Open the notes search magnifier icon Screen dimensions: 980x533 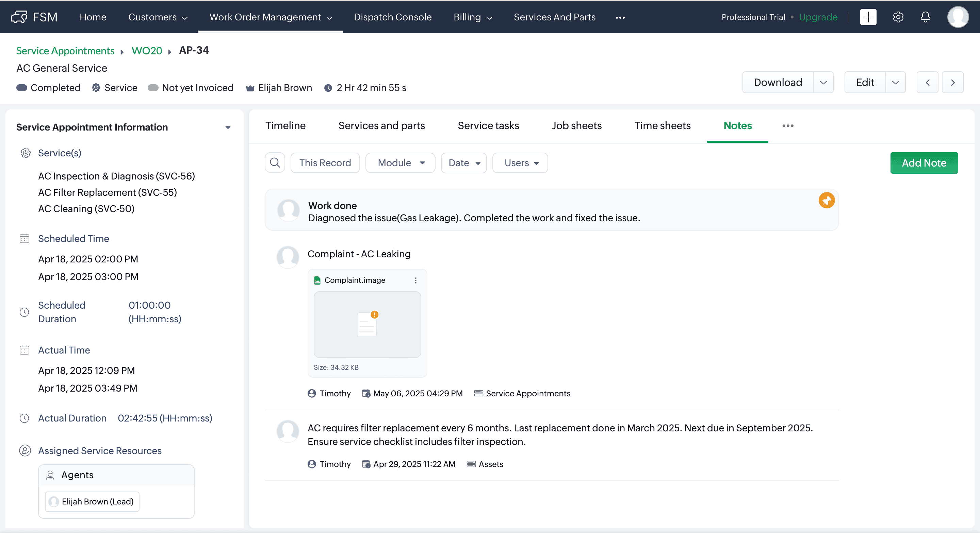(275, 163)
